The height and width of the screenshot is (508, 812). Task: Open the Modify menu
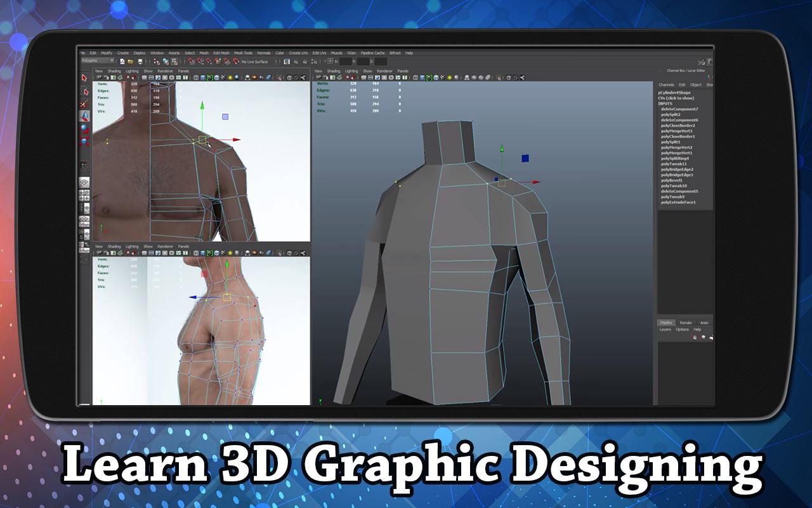pos(107,53)
